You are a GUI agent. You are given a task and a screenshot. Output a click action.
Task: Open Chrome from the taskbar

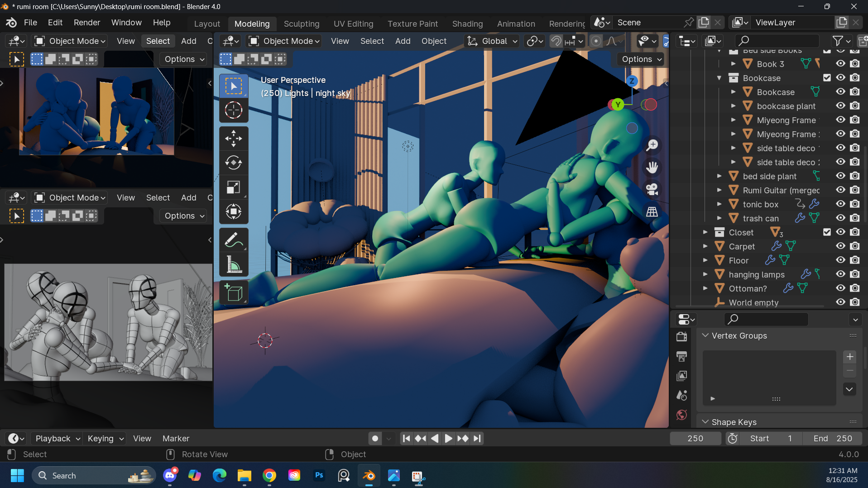click(269, 476)
